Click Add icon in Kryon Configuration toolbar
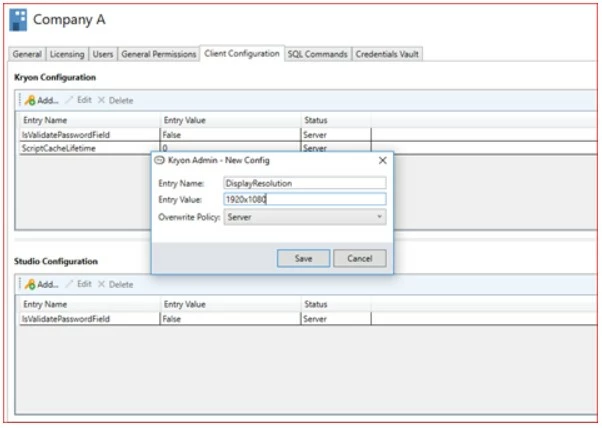 click(x=30, y=101)
